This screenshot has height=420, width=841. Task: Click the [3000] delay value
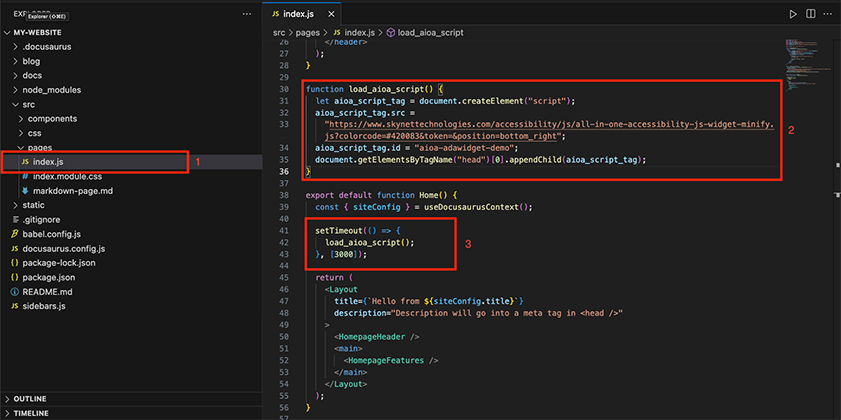click(x=344, y=255)
